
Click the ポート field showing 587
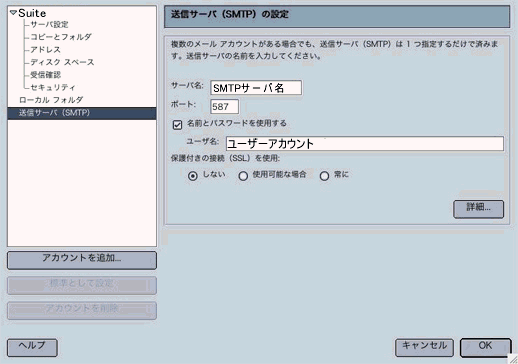(225, 107)
